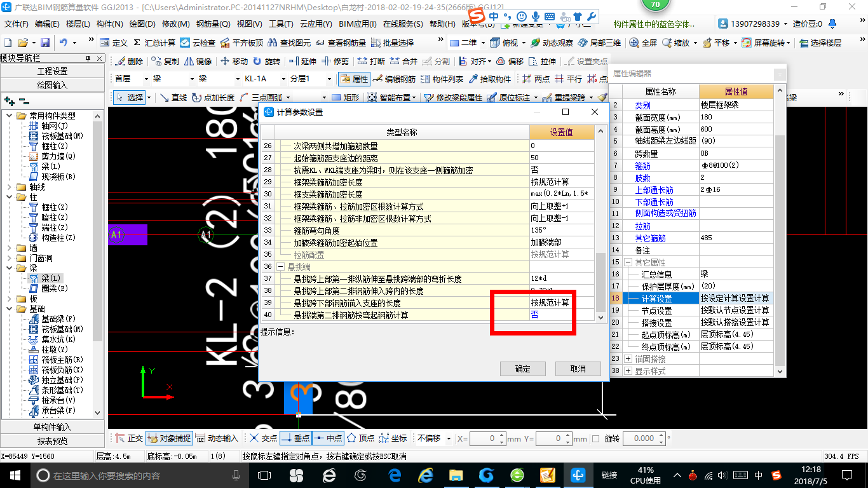Screen dimensions: 868x488
Task: Expand 锚固搭接 section in property editor
Action: 628,359
